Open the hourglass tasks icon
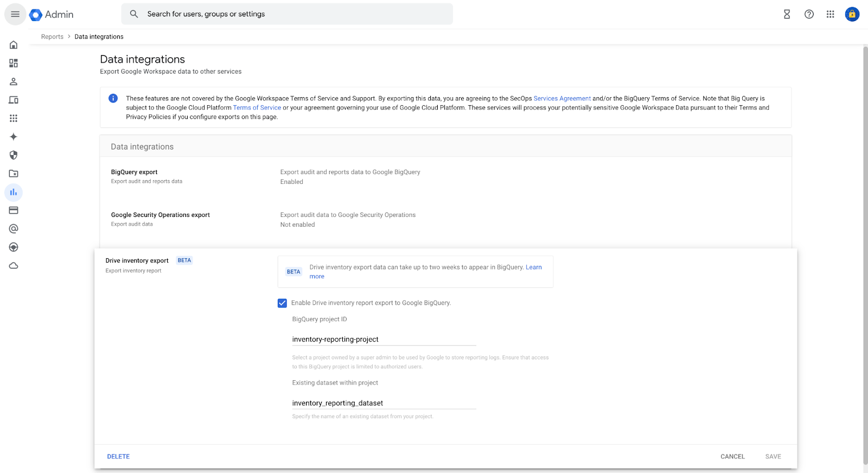The image size is (868, 473). pyautogui.click(x=787, y=15)
